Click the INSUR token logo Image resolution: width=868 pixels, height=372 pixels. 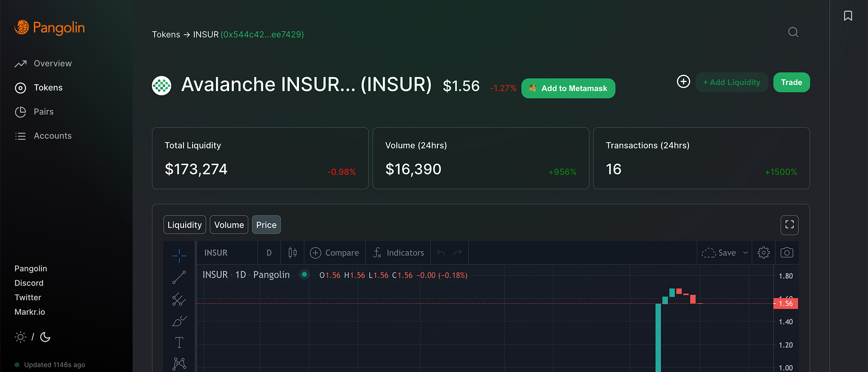coord(161,86)
